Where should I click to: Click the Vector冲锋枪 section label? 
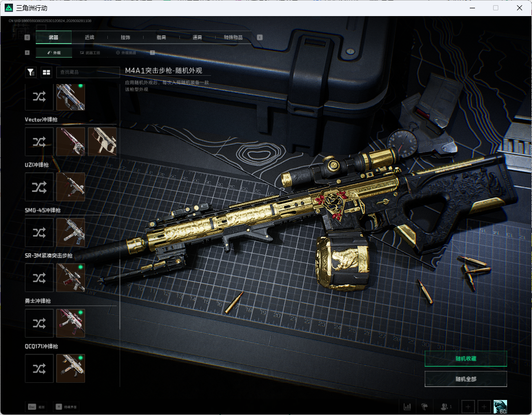[x=41, y=119]
